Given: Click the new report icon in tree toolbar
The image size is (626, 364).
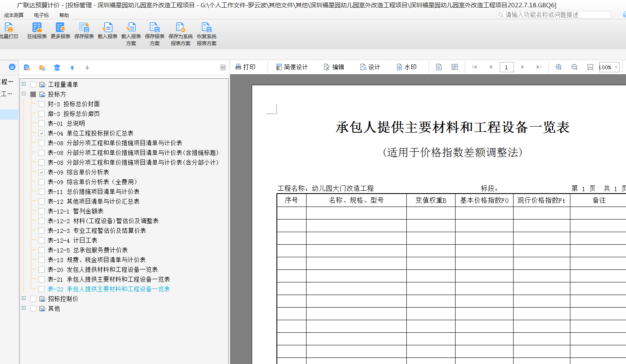Looking at the screenshot, I should click(x=27, y=68).
